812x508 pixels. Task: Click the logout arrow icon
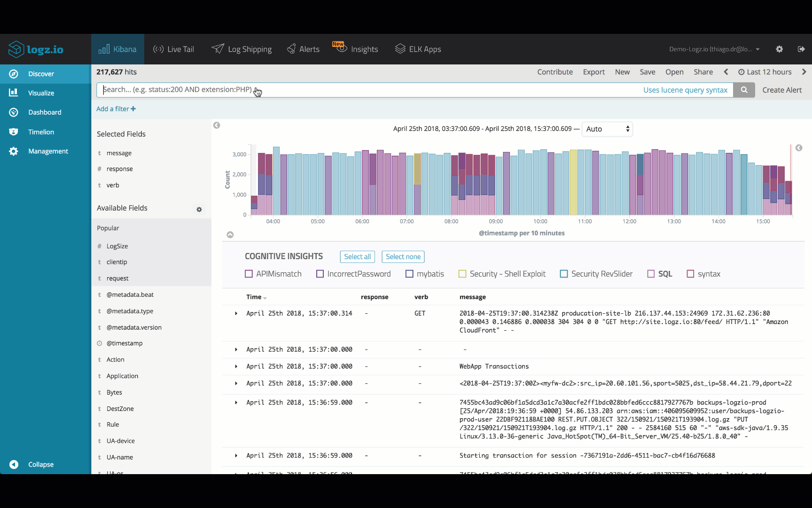pyautogui.click(x=801, y=49)
